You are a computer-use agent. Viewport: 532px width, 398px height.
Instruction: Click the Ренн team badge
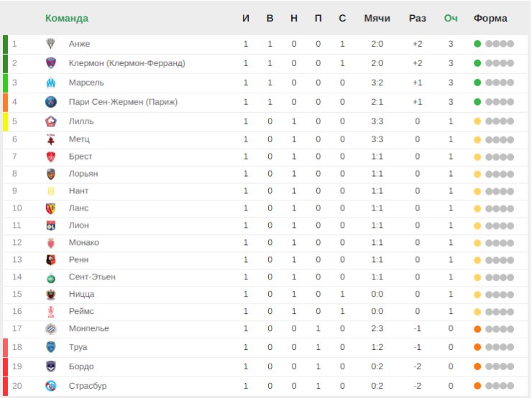coord(50,260)
